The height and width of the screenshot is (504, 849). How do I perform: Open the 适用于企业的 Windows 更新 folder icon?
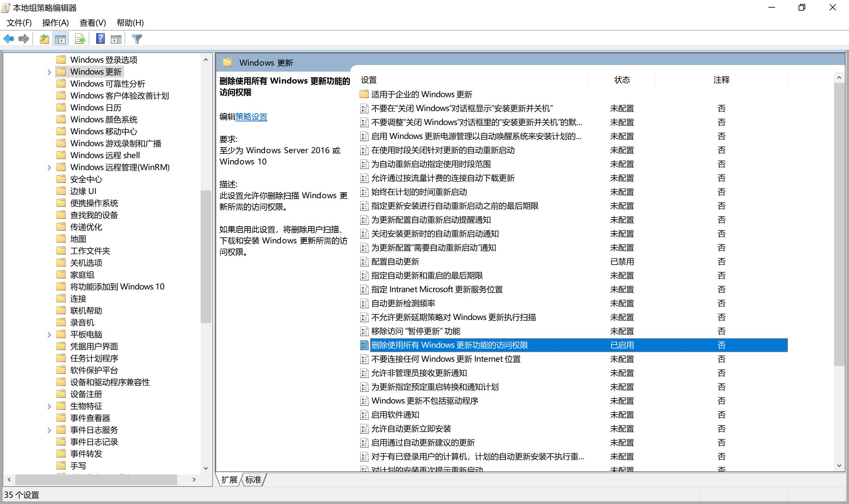point(364,94)
